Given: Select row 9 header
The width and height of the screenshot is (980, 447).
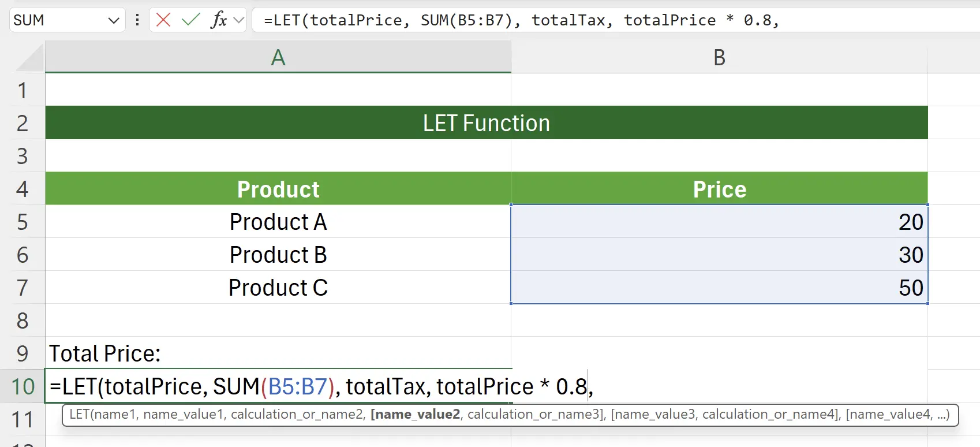Looking at the screenshot, I should 23,353.
